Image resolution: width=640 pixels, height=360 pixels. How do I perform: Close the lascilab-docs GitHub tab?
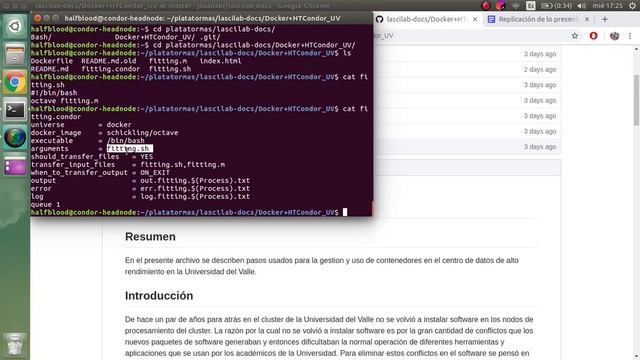point(475,19)
